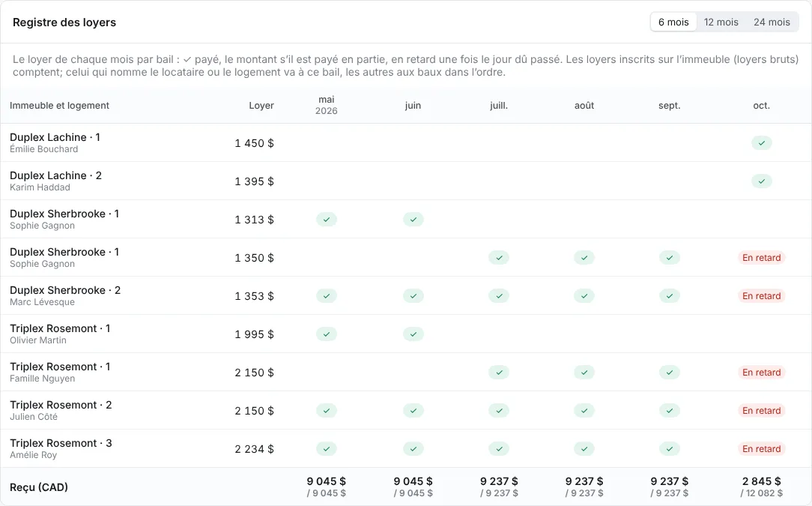Click Olivier Martin's June paid checkmark
The height and width of the screenshot is (506, 812).
pyautogui.click(x=413, y=334)
